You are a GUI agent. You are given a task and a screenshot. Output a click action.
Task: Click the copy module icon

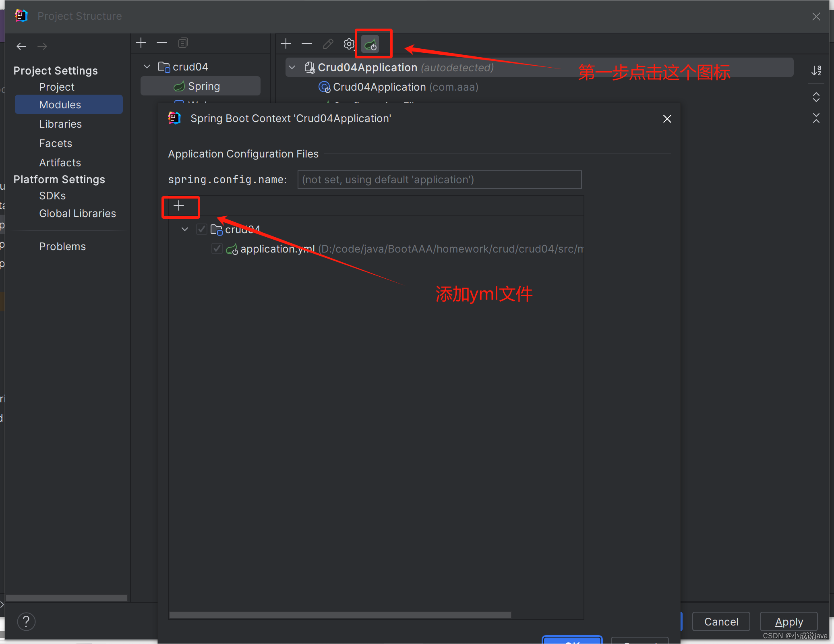(x=183, y=43)
